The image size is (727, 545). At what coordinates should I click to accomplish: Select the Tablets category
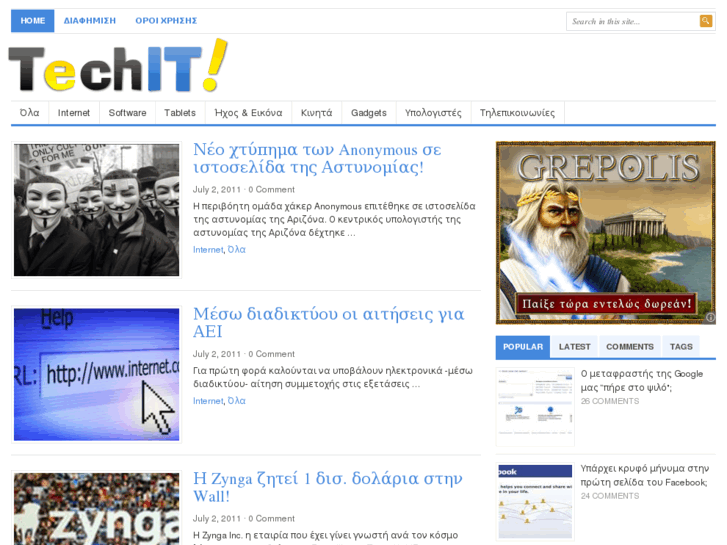click(180, 113)
